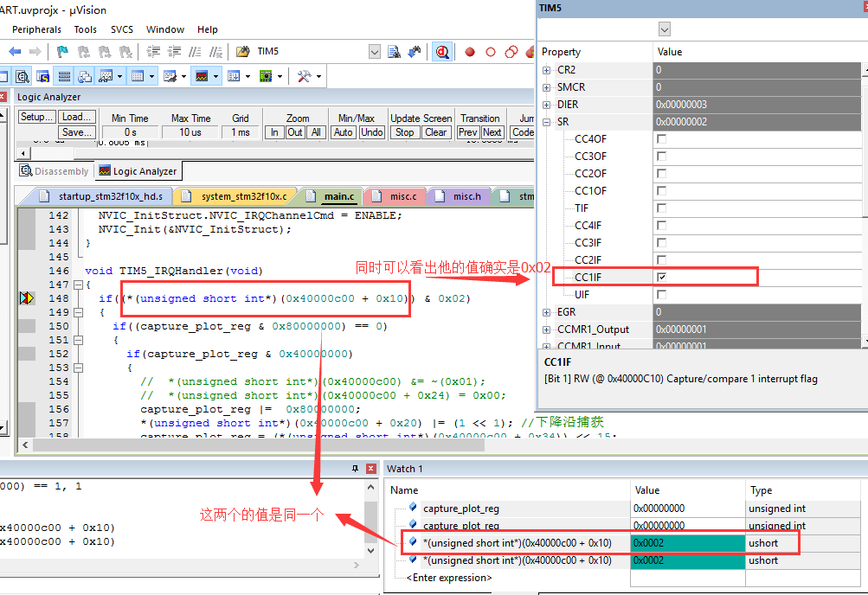Open the Toolbox hammer-and-wrench icon
Viewport: 868px width, 595px height.
tap(304, 76)
